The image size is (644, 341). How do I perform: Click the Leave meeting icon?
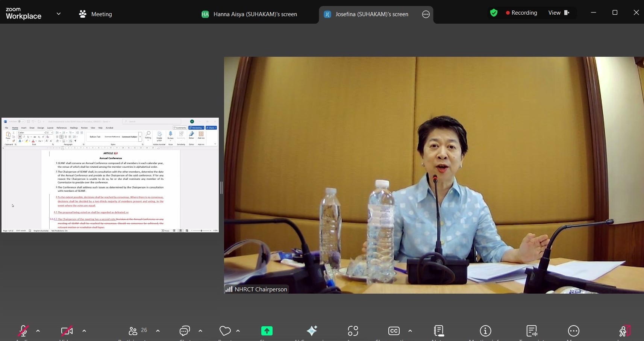click(624, 331)
